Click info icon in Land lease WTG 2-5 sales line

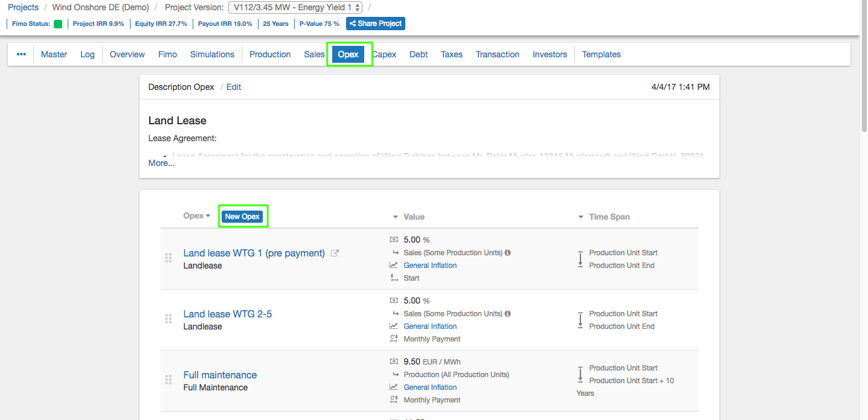(508, 314)
